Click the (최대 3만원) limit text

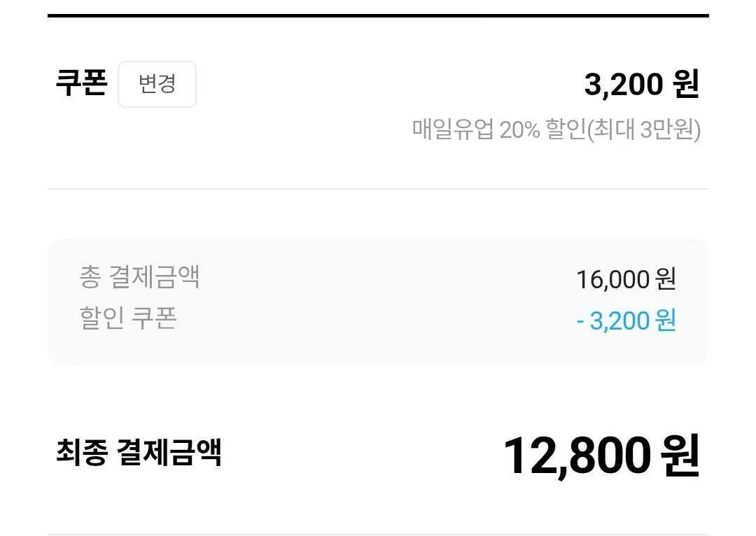pos(643,130)
